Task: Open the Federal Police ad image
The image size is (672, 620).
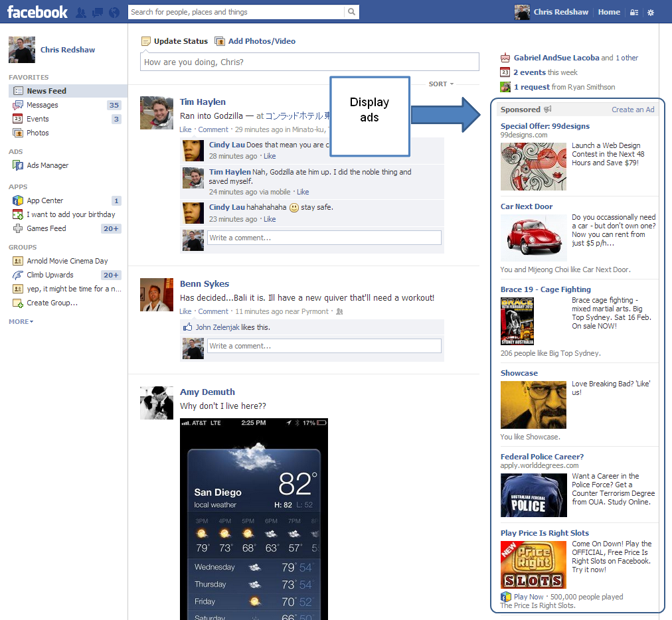Action: (x=534, y=495)
